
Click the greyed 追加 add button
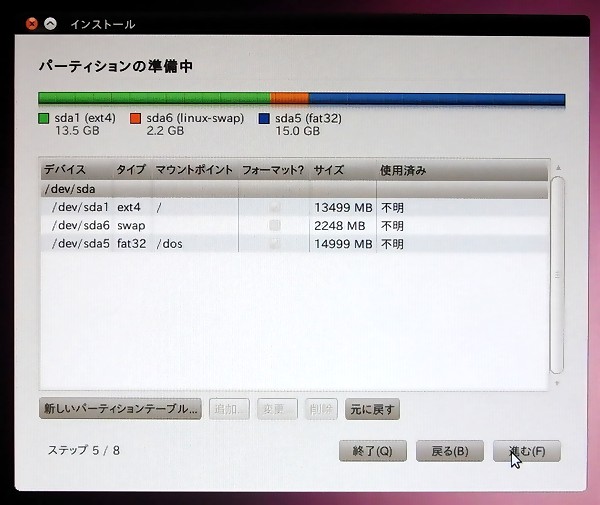pos(229,409)
